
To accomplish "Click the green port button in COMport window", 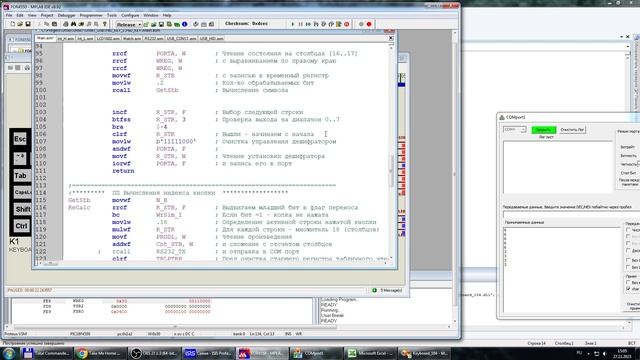I will pos(544,130).
